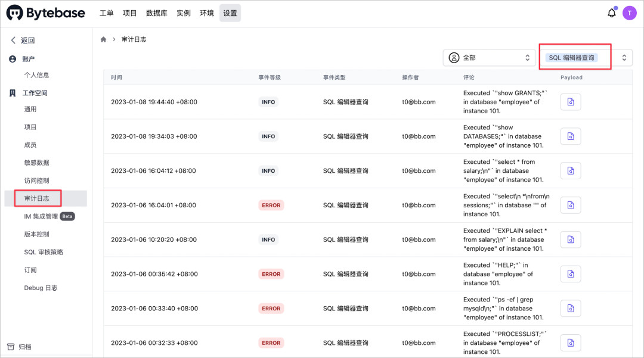Viewport: 644px width, 358px height.
Task: Open payload for show GRANTS entry
Action: click(571, 102)
